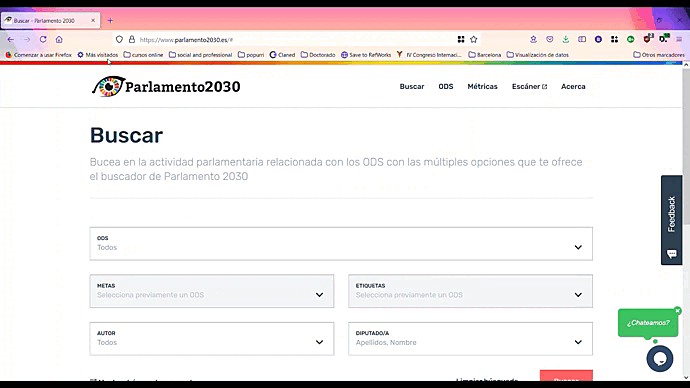Open the downloads arrow icon

coord(565,39)
